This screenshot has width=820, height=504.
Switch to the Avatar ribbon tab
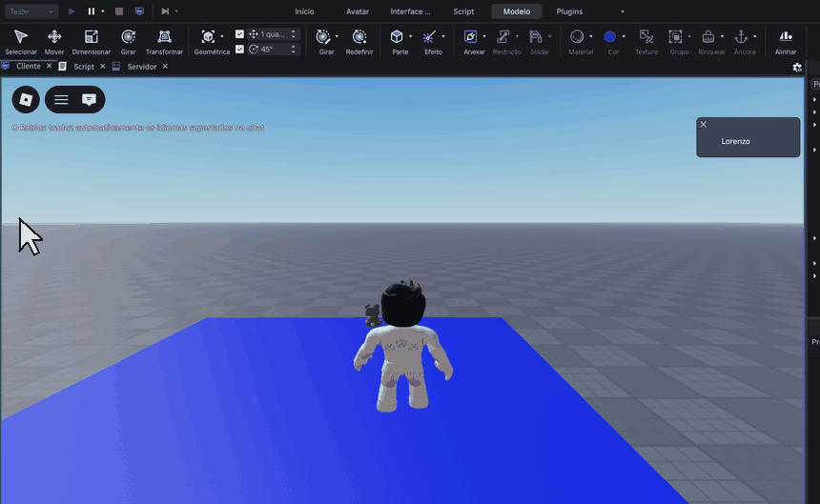point(358,11)
